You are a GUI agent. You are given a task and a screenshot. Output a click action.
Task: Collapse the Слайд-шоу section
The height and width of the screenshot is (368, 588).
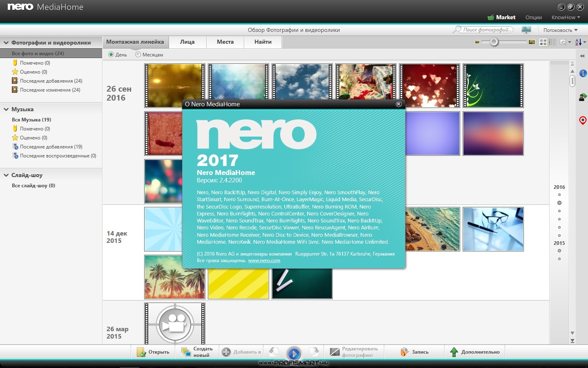click(x=6, y=175)
